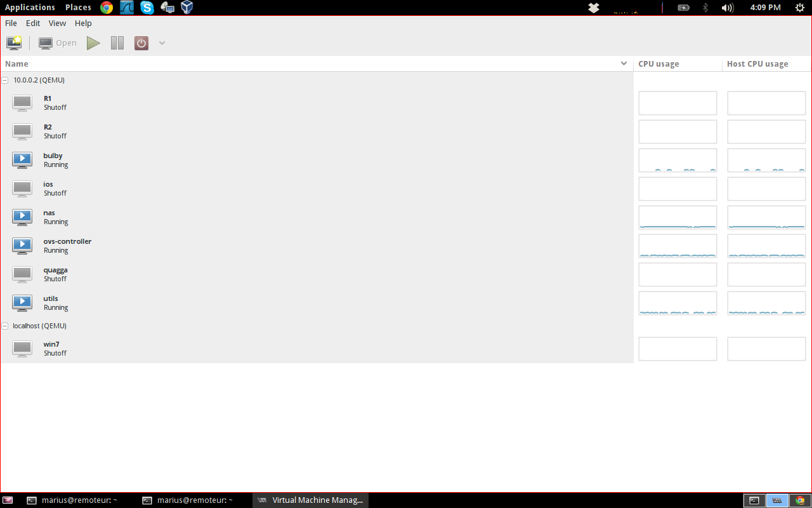Click the Virtual Machine Manager taskbar button
812x508 pixels.
(310, 500)
